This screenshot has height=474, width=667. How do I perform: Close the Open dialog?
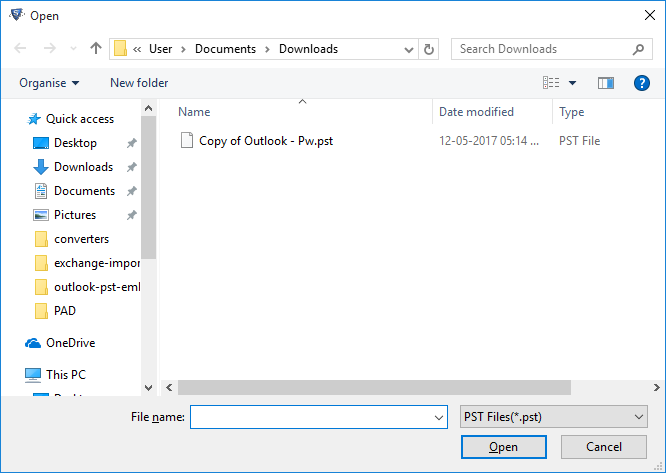650,15
